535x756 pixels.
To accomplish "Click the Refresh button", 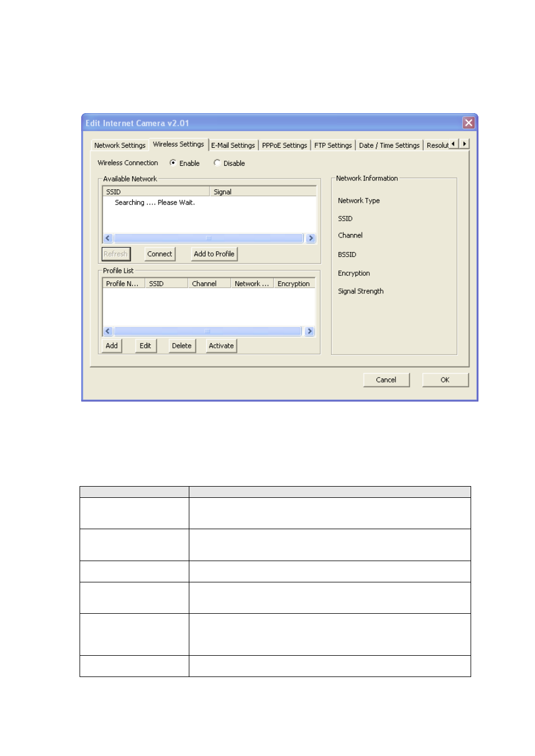I will click(116, 254).
